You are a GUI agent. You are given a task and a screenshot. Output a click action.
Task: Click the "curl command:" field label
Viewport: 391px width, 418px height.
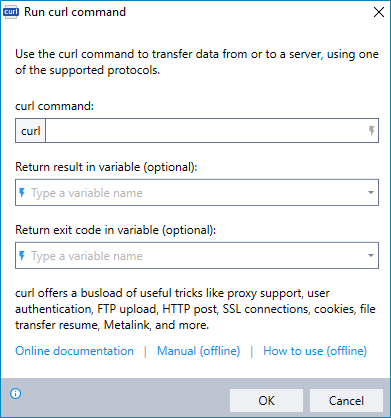point(55,106)
